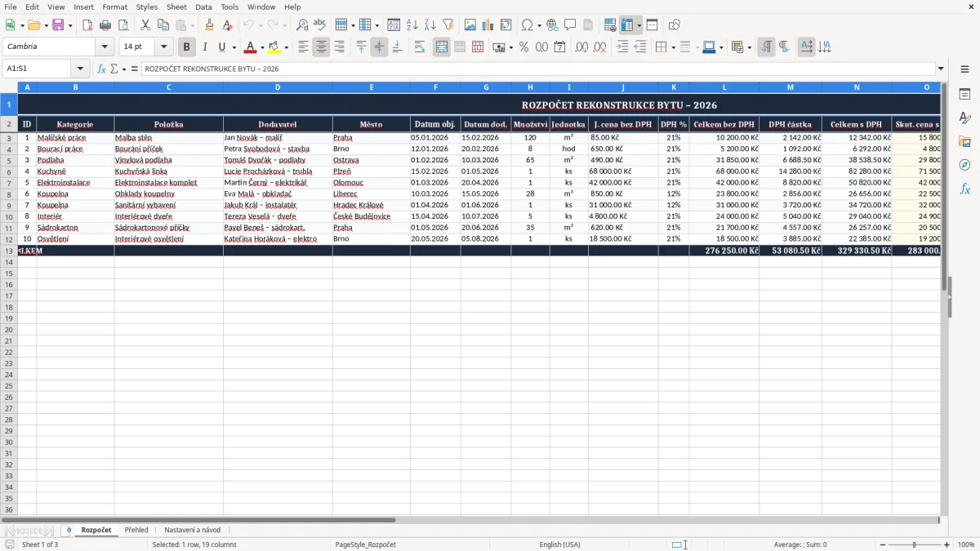
Task: Toggle Print Preview icon
Action: tap(123, 25)
